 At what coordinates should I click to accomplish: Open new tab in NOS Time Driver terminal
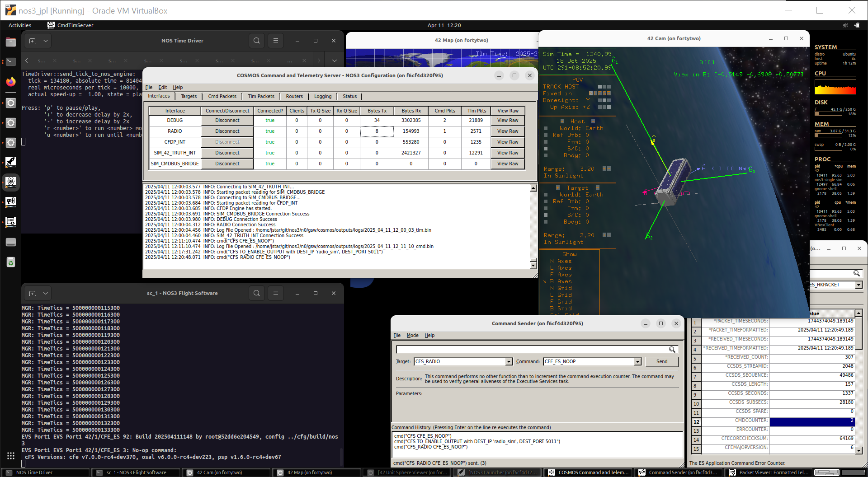pyautogui.click(x=32, y=41)
